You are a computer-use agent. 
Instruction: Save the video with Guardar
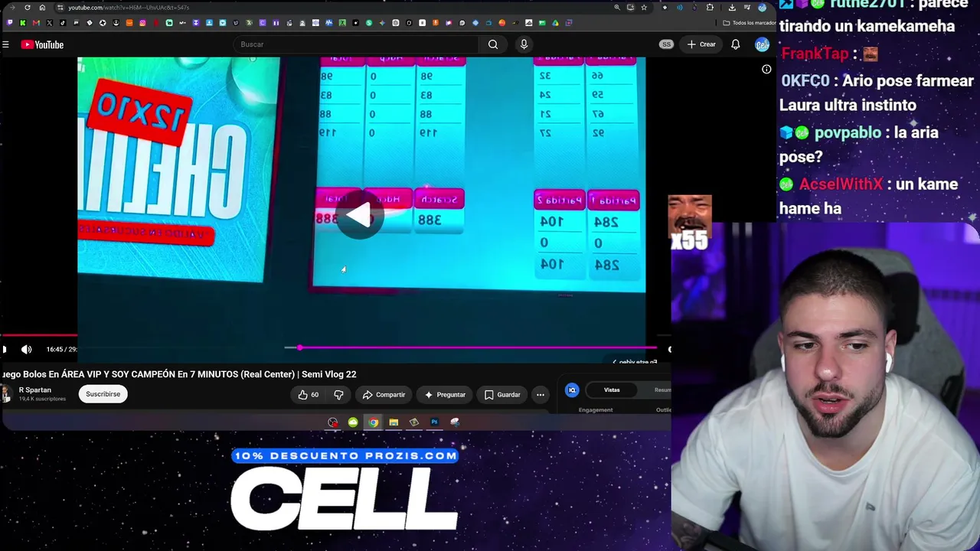coord(502,395)
